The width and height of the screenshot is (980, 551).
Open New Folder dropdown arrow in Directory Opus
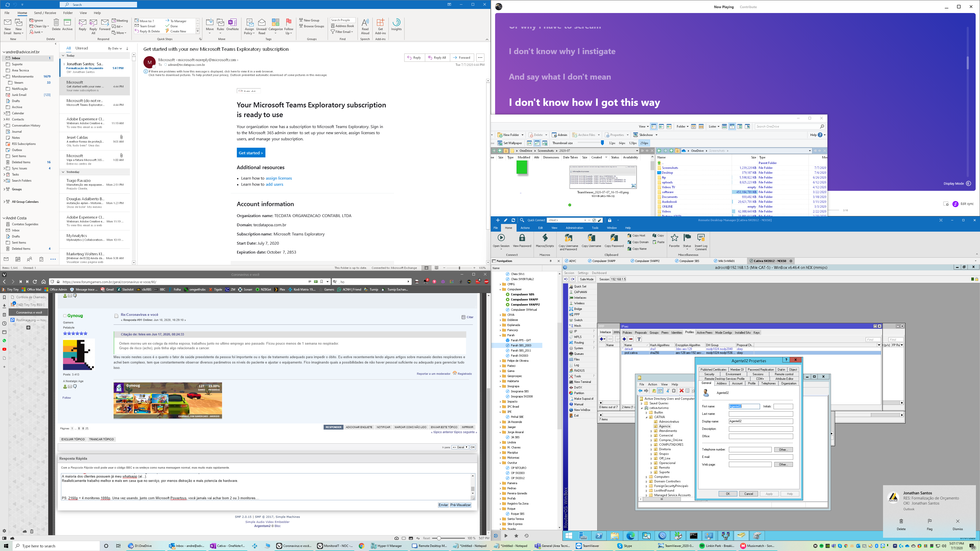pyautogui.click(x=522, y=135)
